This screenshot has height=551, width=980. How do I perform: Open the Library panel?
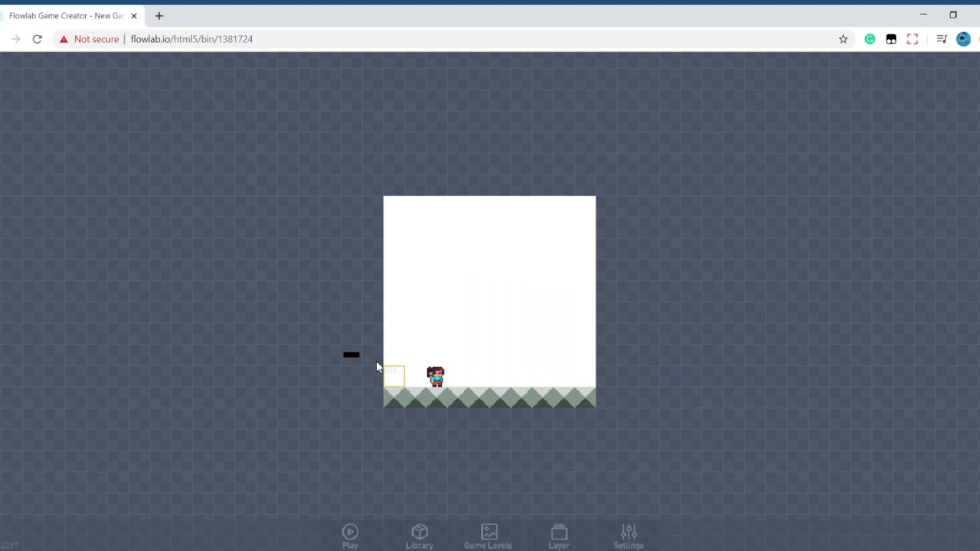pyautogui.click(x=420, y=536)
